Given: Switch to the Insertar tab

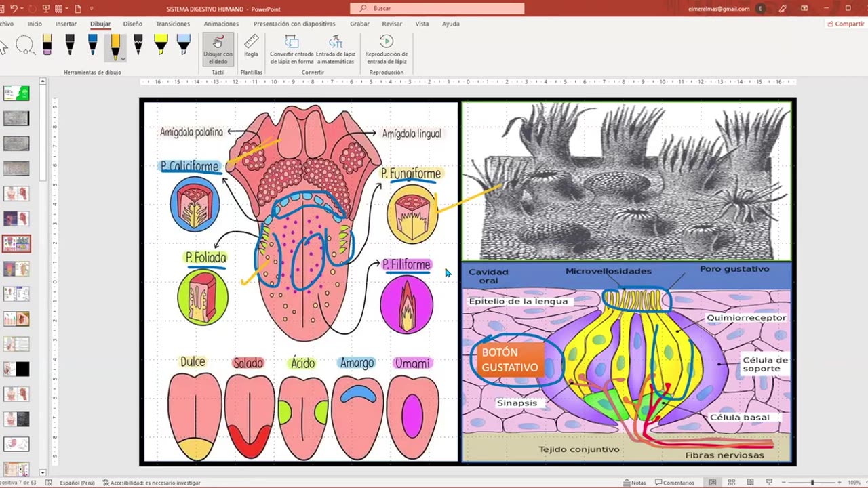Looking at the screenshot, I should point(66,24).
